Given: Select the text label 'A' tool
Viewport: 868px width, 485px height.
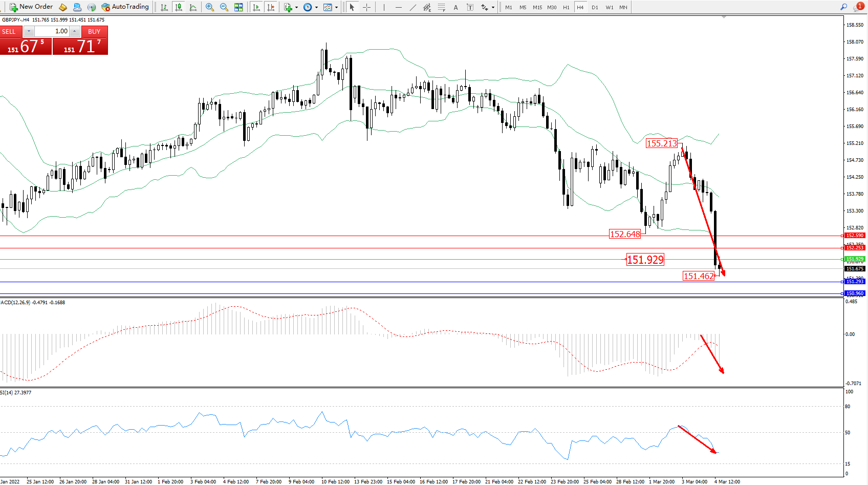Looking at the screenshot, I should coord(455,7).
